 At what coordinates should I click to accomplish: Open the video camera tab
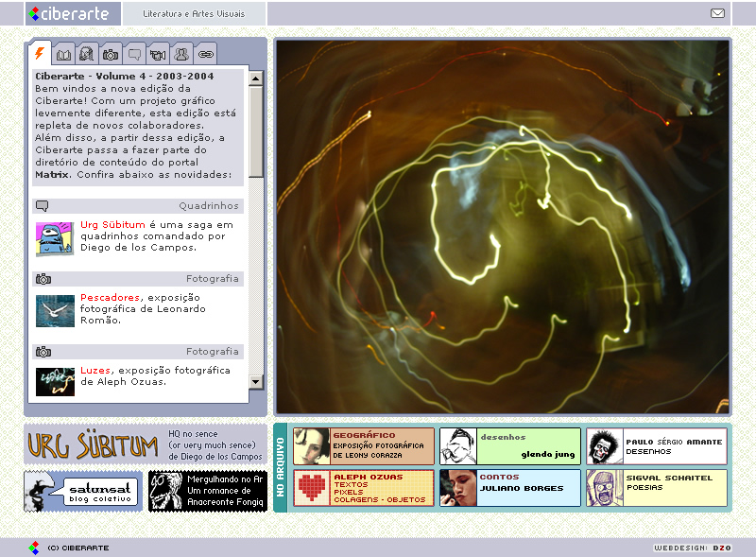pos(158,55)
